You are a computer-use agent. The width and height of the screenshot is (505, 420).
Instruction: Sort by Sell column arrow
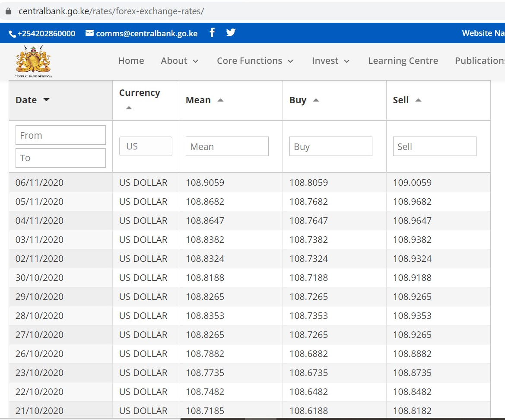point(418,100)
